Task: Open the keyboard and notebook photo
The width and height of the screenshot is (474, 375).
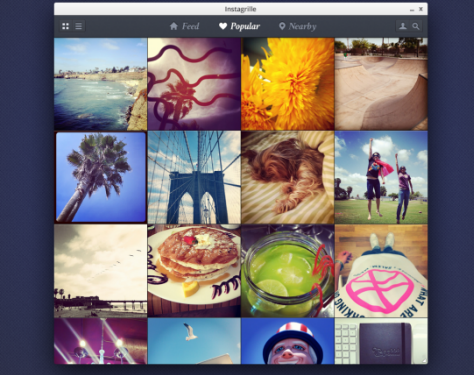Action: click(x=381, y=341)
